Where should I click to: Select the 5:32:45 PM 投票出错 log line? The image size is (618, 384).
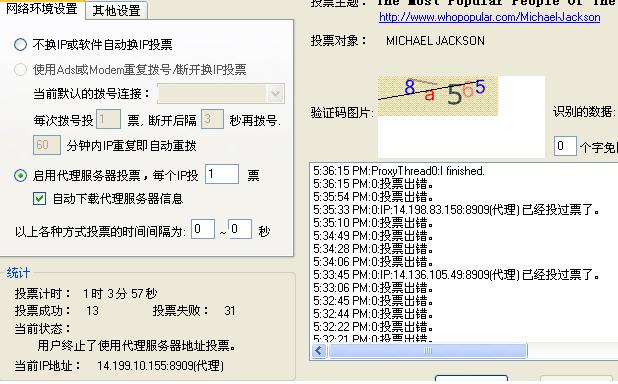point(373,301)
